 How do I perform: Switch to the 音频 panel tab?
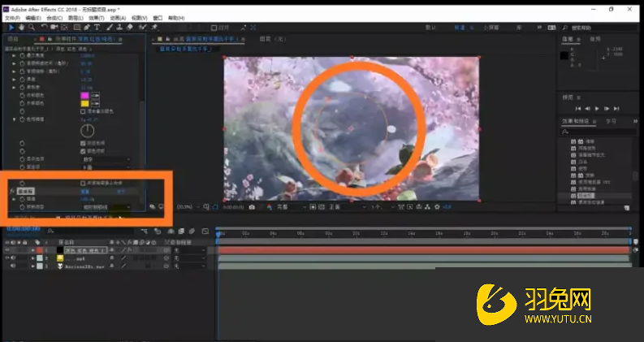pos(594,39)
